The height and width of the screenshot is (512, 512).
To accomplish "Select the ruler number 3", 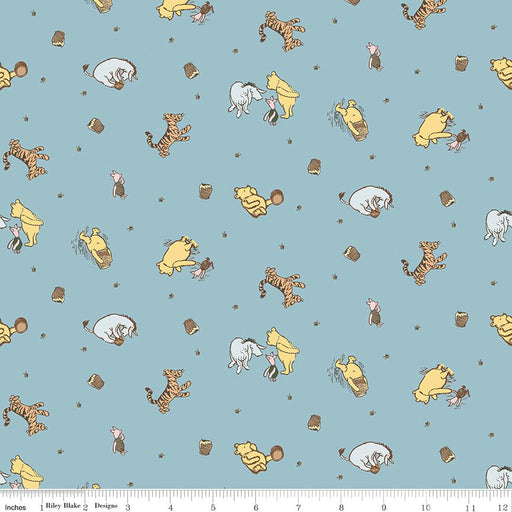I will [x=128, y=508].
